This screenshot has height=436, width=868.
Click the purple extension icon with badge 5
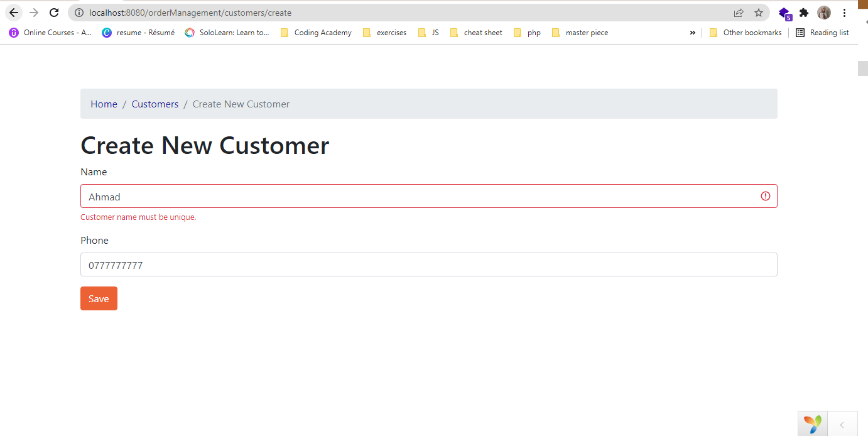point(784,13)
